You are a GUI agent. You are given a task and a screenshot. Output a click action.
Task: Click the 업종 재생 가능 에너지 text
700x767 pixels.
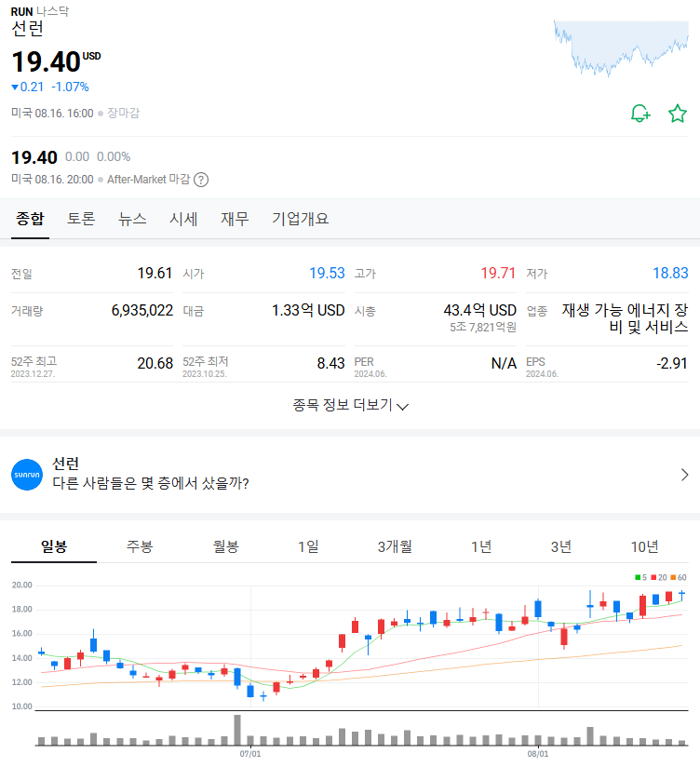625,318
